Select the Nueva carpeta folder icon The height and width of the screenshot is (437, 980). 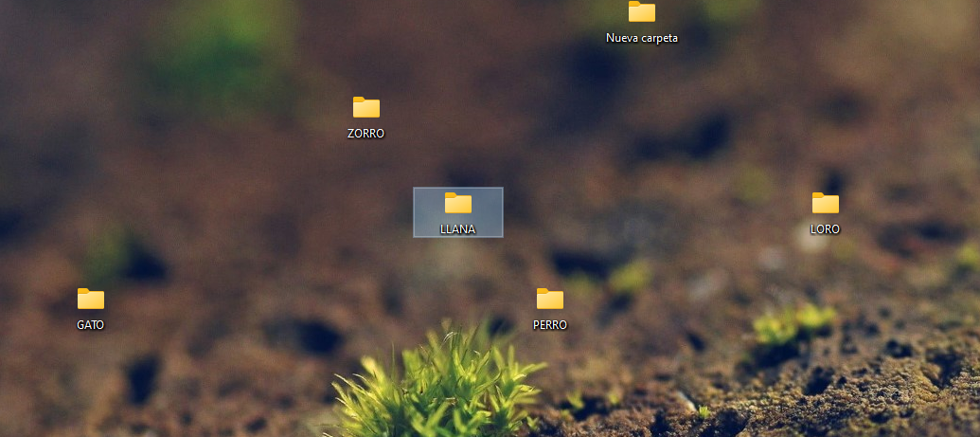point(642,11)
